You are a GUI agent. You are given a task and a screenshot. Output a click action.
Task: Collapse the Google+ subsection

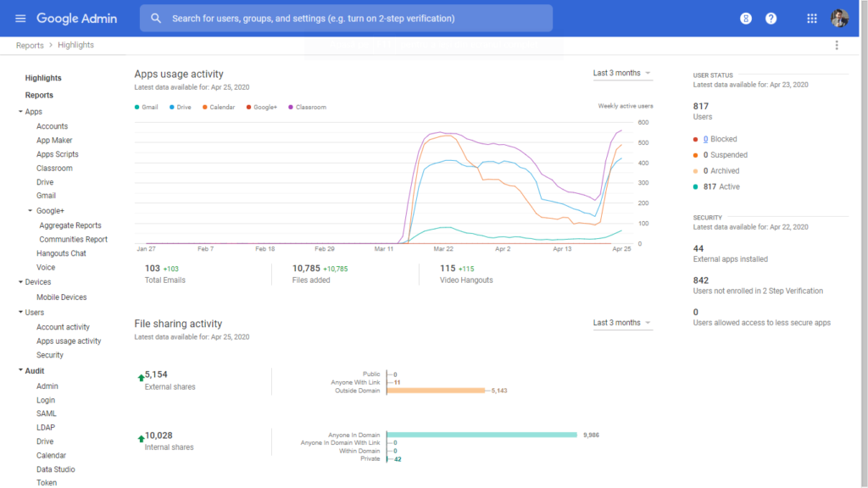pos(31,211)
